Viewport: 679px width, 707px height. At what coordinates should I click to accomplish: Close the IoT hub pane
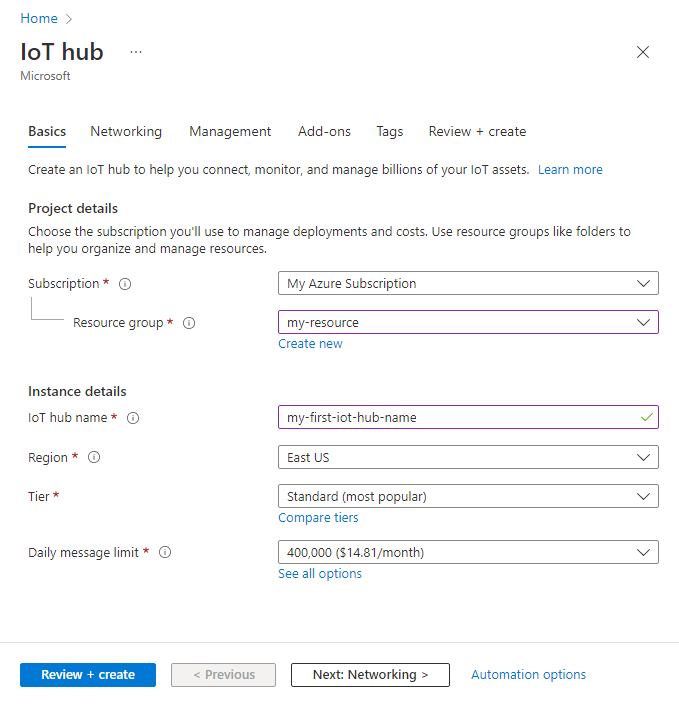[643, 52]
